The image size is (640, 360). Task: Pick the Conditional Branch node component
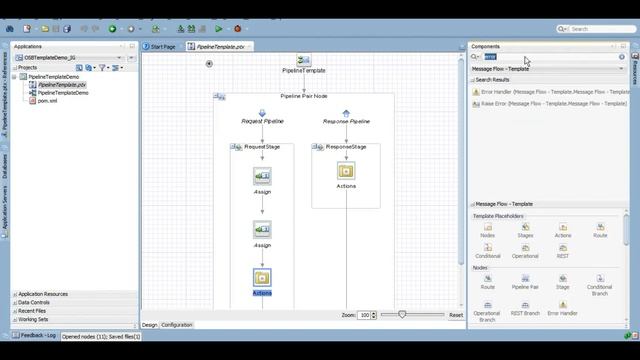pyautogui.click(x=600, y=285)
